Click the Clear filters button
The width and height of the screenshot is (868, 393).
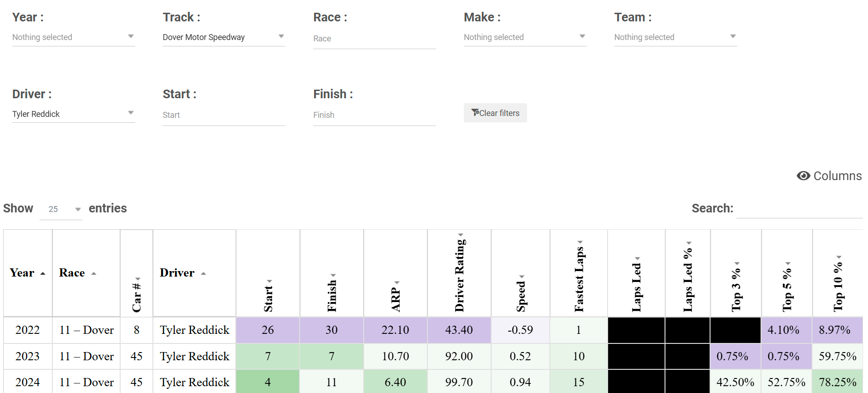click(495, 113)
